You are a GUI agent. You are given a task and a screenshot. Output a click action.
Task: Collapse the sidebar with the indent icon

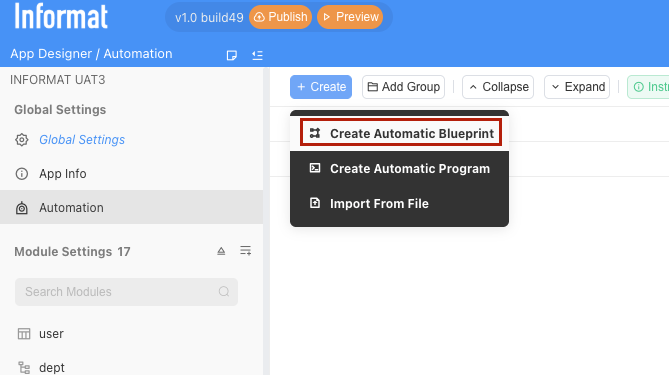pos(257,55)
